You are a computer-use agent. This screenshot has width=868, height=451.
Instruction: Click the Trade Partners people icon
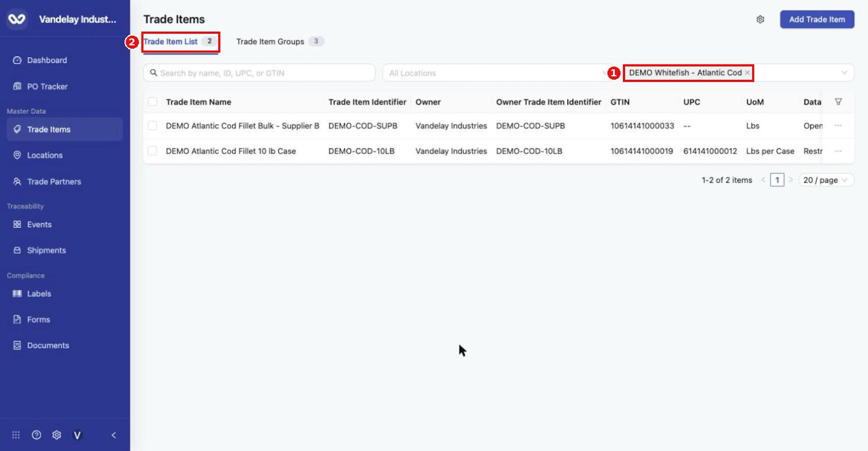pos(17,181)
